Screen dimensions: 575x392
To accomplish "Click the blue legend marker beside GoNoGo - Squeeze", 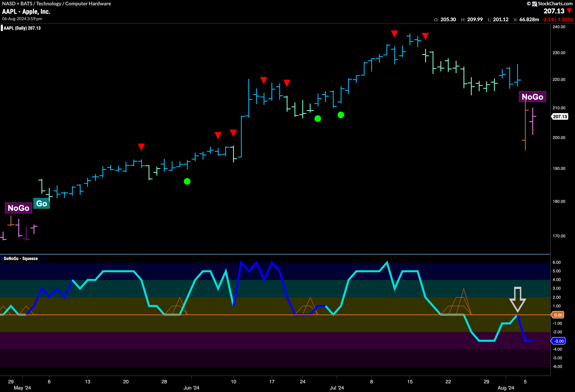I will pos(2,259).
